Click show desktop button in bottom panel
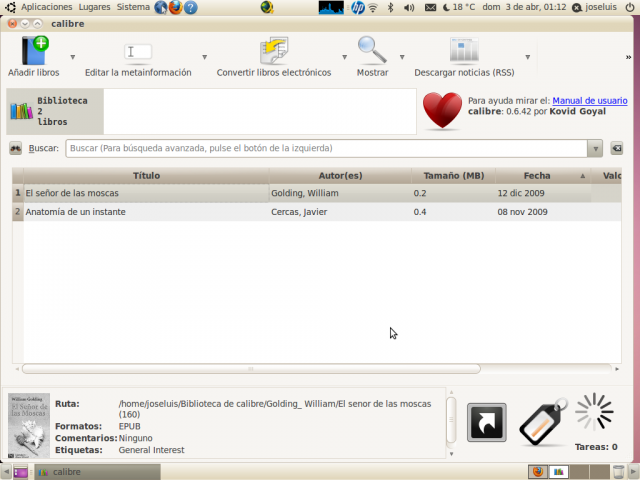640x480 pixels. (20, 472)
